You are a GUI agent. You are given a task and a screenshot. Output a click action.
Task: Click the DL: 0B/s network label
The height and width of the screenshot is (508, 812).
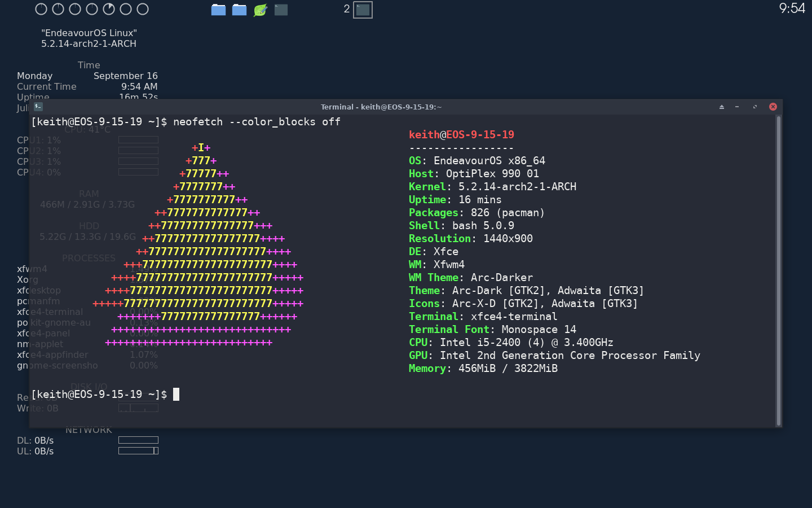(35, 440)
